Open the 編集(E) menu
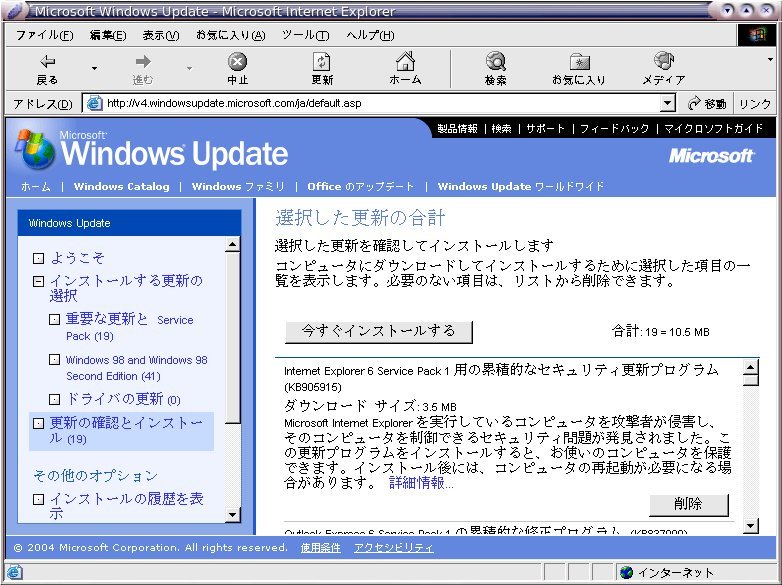 click(x=108, y=35)
